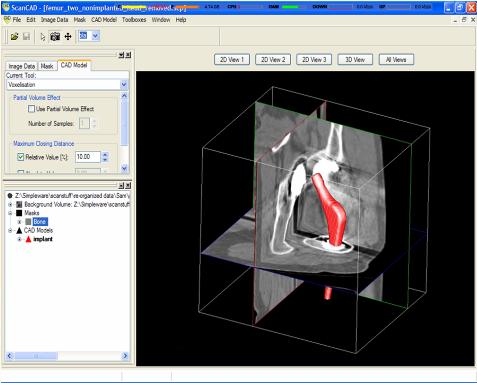Enable Use Partial Volume Effect checkbox

(x=31, y=109)
